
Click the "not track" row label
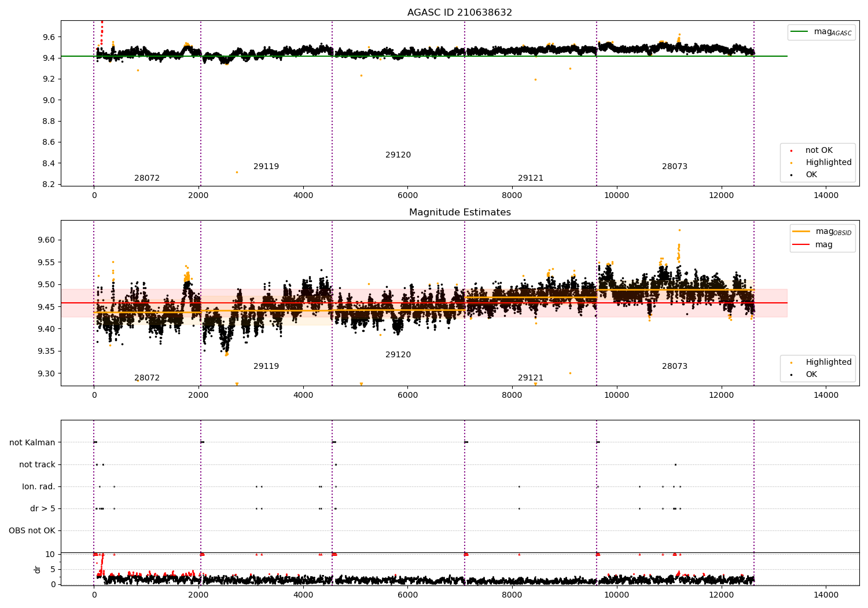point(37,464)
